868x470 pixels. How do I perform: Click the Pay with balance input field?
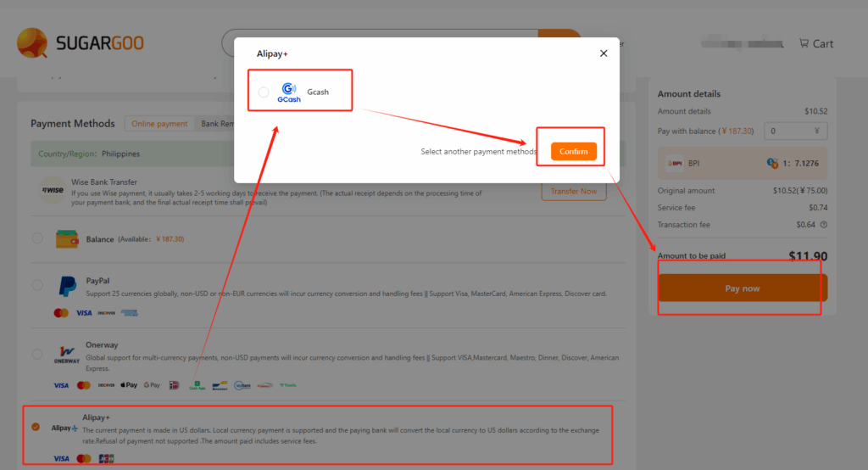pyautogui.click(x=795, y=131)
